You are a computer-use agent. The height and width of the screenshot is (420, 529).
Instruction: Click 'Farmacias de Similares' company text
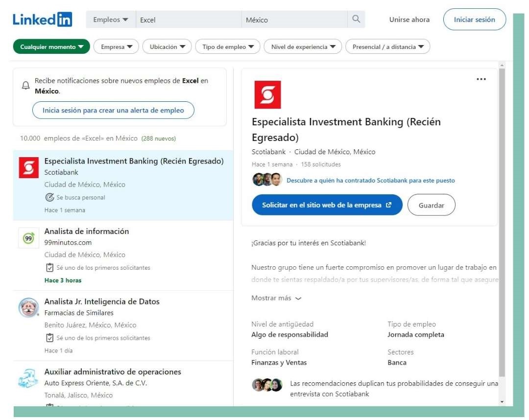[x=78, y=312]
